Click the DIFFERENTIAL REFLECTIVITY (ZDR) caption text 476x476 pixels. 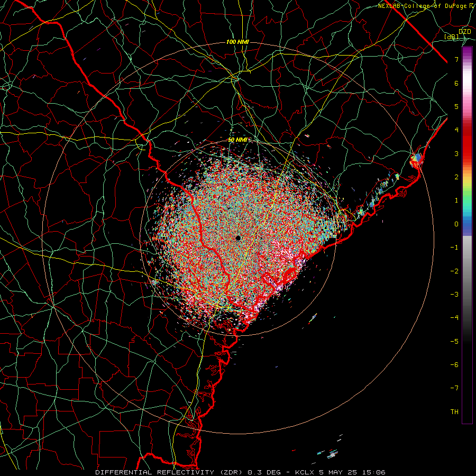(170, 472)
